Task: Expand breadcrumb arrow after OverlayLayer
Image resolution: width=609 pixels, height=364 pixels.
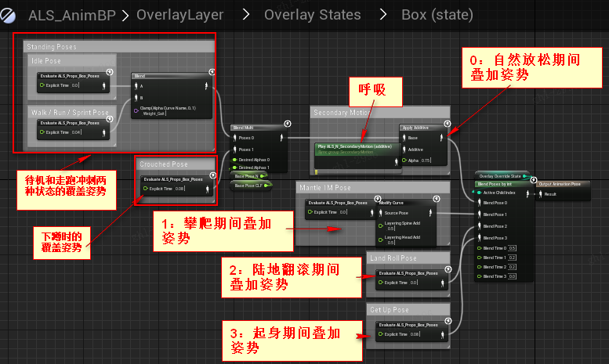Action: [244, 14]
